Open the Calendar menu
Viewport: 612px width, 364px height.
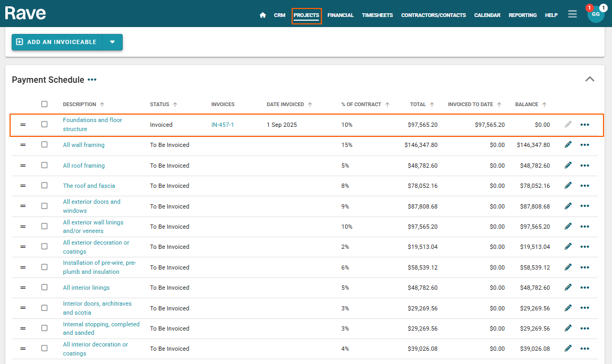pos(487,15)
